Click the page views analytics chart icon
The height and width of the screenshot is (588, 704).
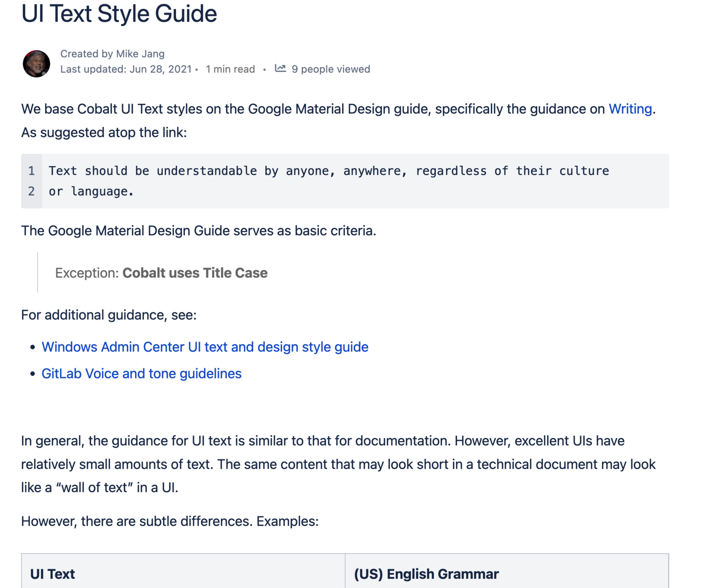click(280, 68)
